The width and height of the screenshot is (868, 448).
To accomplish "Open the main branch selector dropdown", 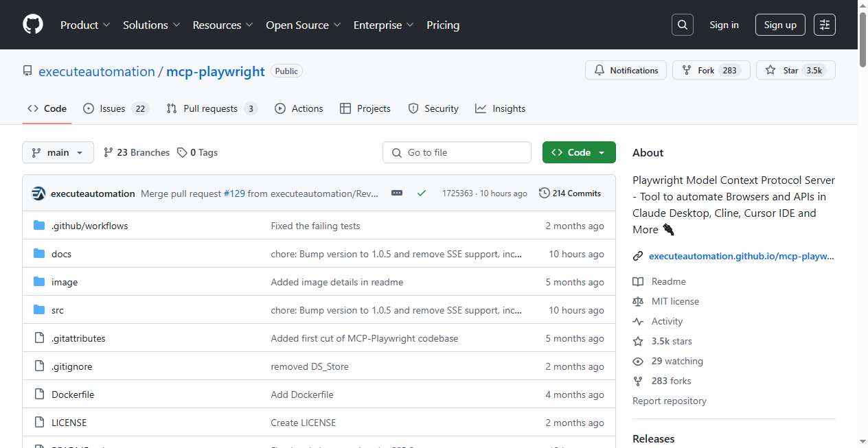I will 58,152.
